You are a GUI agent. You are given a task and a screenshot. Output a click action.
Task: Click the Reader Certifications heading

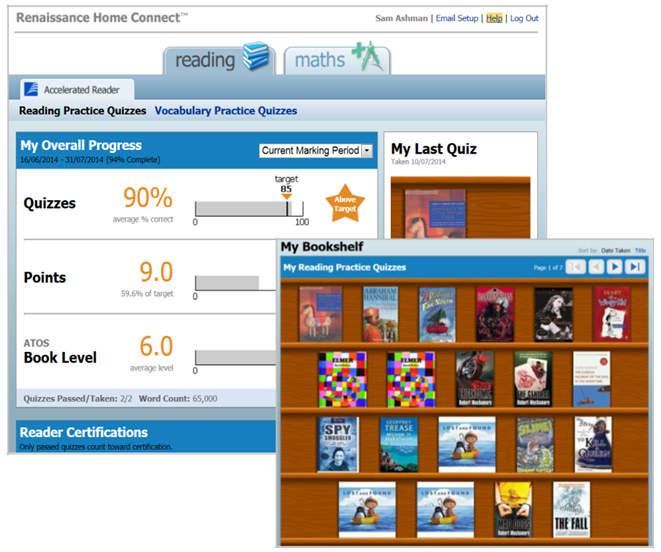coord(83,432)
